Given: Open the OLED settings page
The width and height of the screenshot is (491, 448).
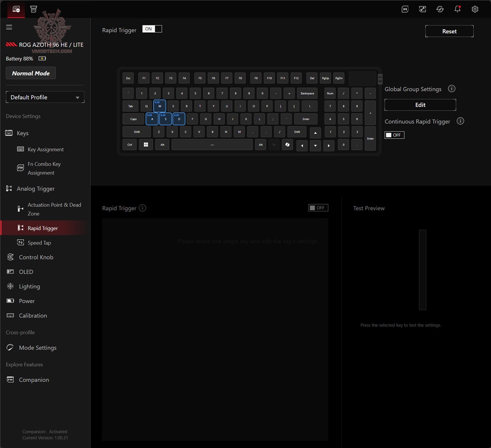Looking at the screenshot, I should pyautogui.click(x=26, y=272).
